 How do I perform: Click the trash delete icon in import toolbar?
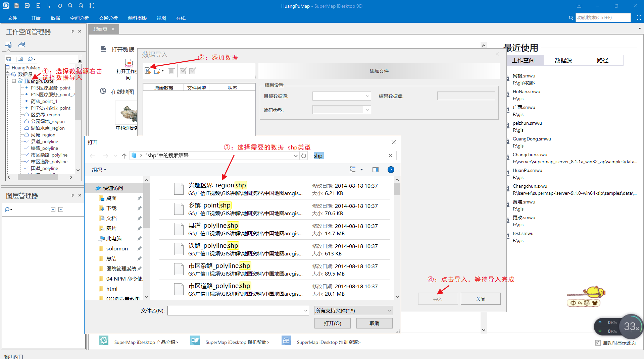[171, 70]
